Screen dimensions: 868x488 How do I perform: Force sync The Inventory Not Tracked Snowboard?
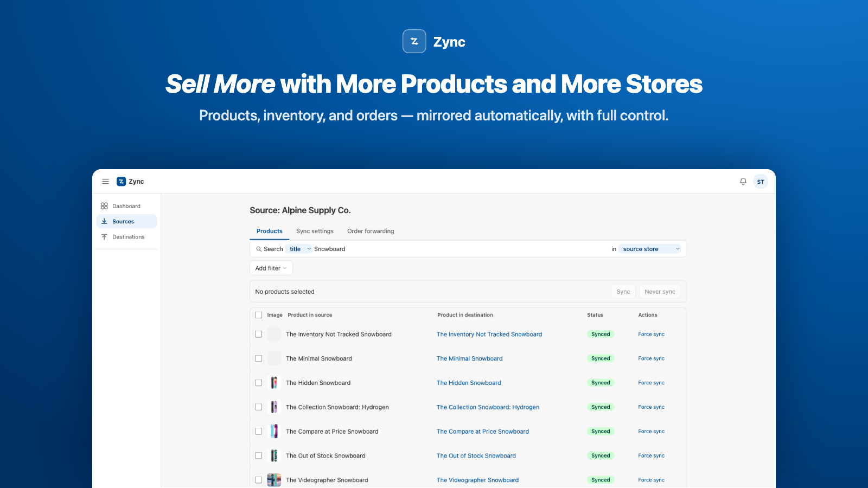(x=651, y=335)
